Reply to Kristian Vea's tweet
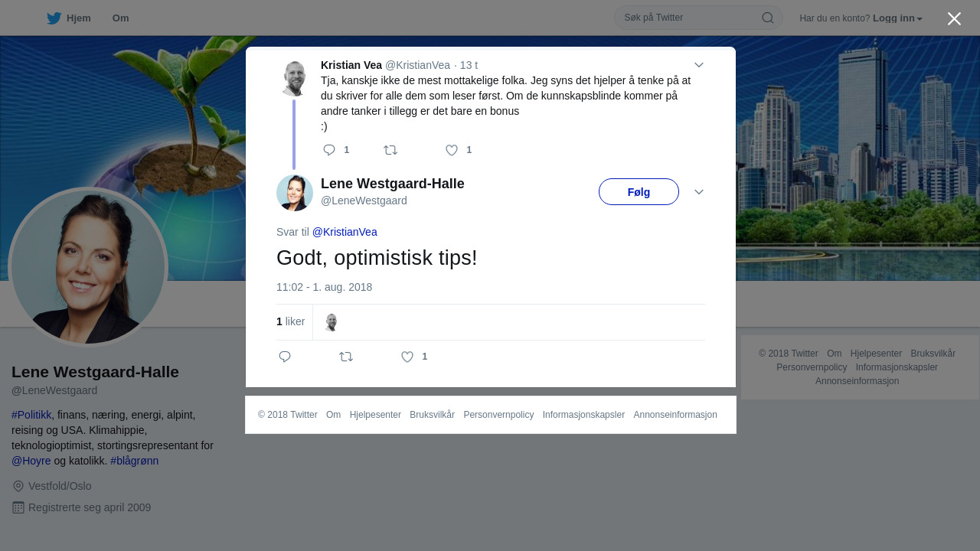 pyautogui.click(x=329, y=150)
